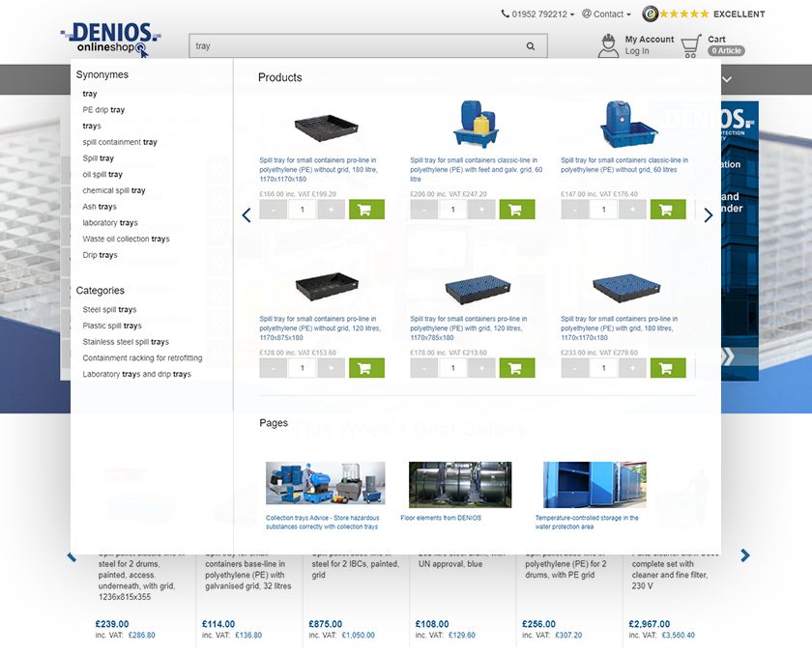Increase quantity for £206.00 spill tray
Image resolution: width=812 pixels, height=654 pixels.
[x=481, y=210]
